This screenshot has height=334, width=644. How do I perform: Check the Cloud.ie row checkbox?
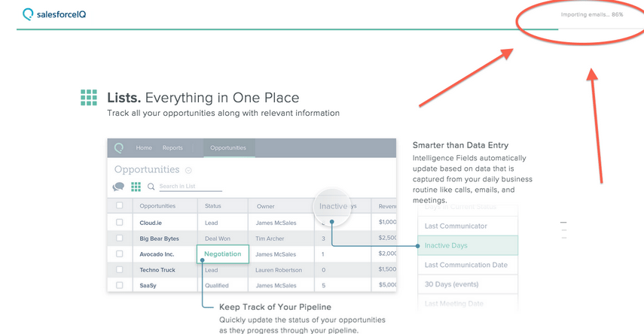pos(120,223)
